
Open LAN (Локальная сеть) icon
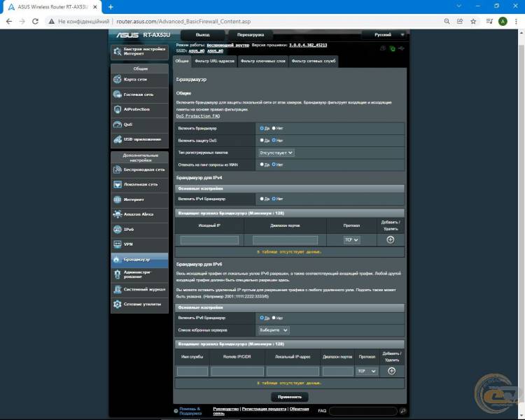click(117, 184)
